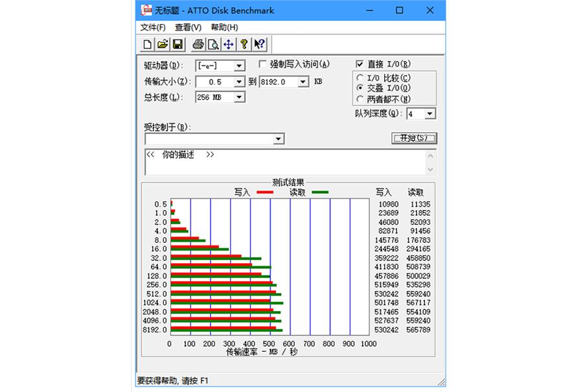Select the pan/move toolbar icon
Screen dimensions: 583x392
click(229, 44)
